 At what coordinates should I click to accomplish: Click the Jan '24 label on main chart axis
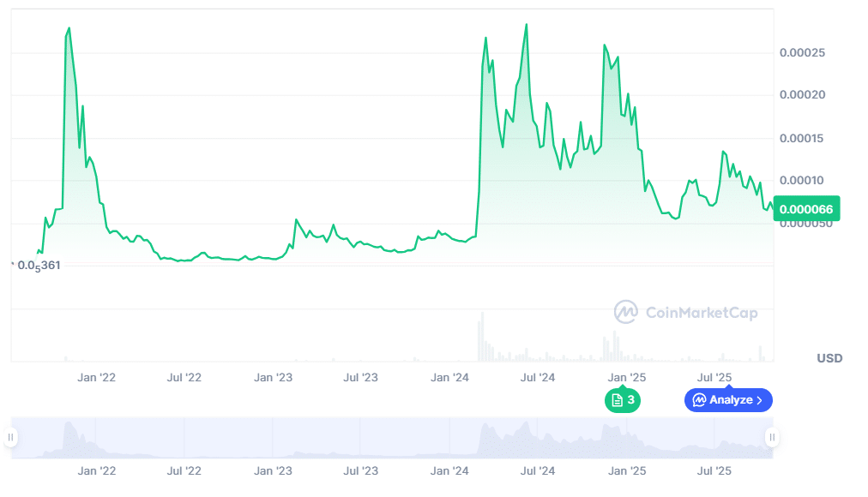[x=449, y=377]
